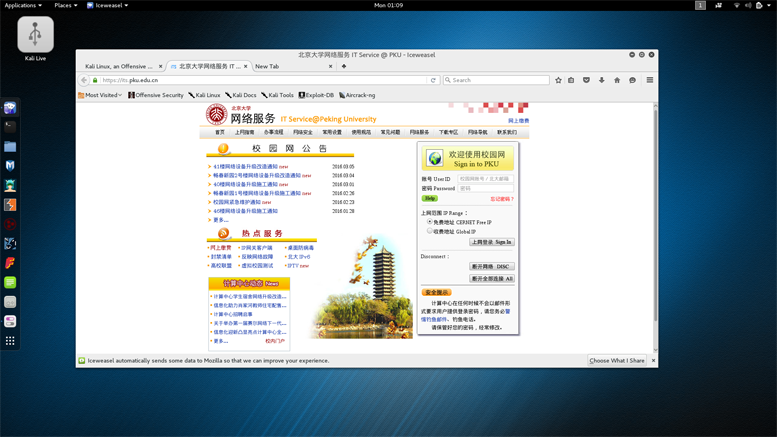This screenshot has height=437, width=777.
Task: Click the Peking University logo
Action: (217, 114)
